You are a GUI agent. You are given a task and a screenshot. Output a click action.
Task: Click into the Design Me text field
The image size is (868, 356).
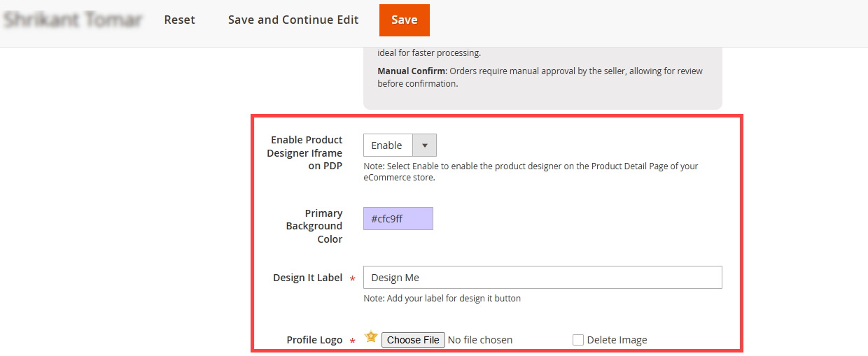click(x=542, y=278)
